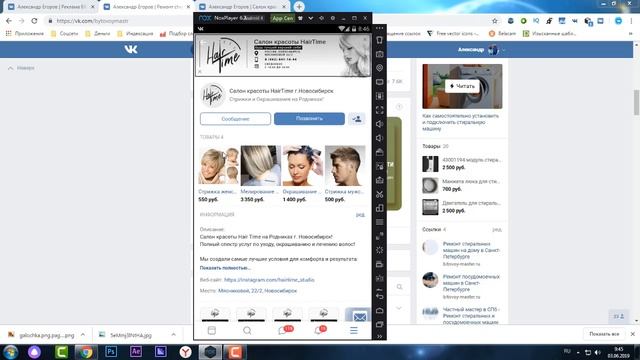Click Наверх back-to-top link in browser

tap(21, 68)
